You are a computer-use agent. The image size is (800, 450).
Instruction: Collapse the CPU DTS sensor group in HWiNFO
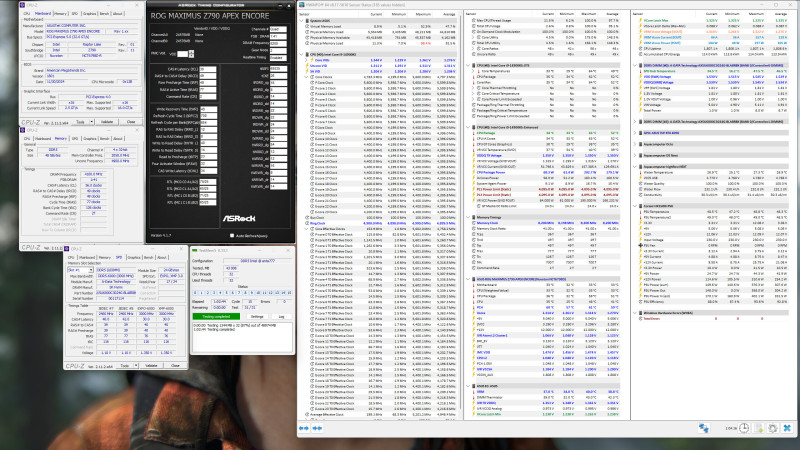[x=468, y=65]
